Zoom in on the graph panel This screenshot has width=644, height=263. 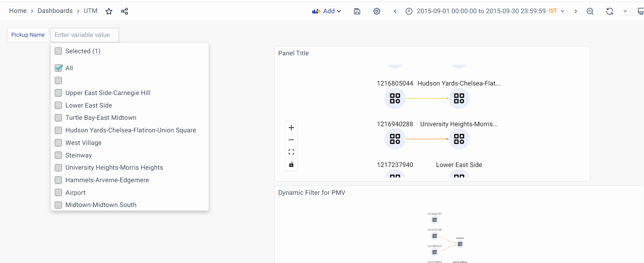click(x=291, y=128)
